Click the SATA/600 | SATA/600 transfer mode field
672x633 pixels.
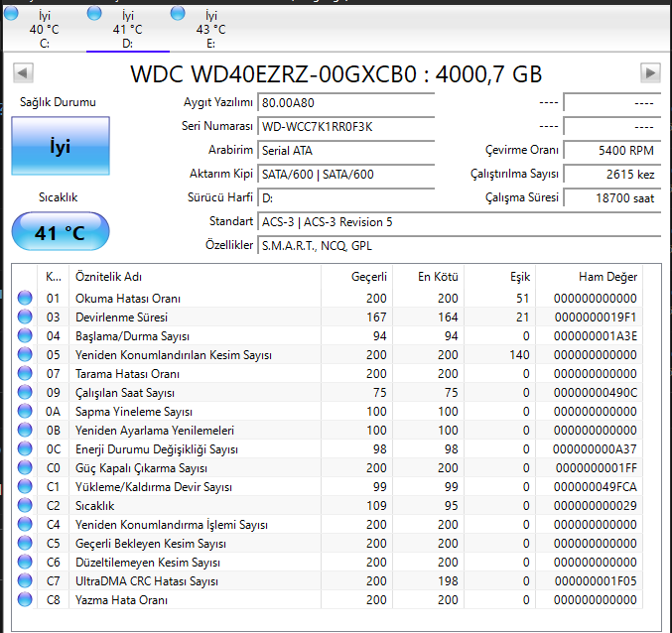tap(345, 175)
